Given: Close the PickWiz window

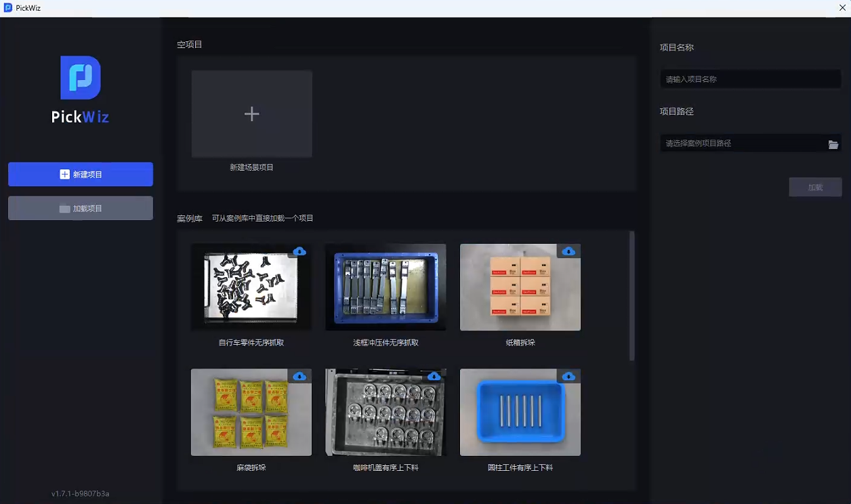Looking at the screenshot, I should point(842,8).
